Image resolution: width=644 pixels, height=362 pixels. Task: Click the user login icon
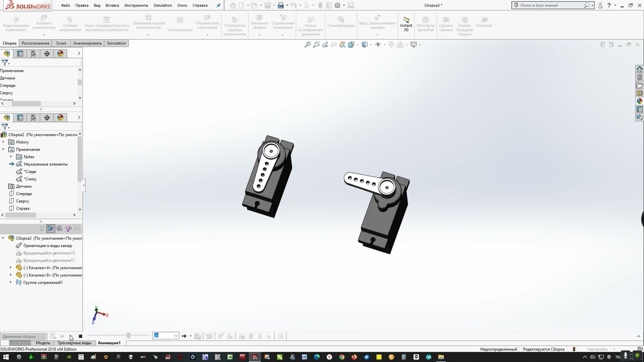click(x=600, y=5)
